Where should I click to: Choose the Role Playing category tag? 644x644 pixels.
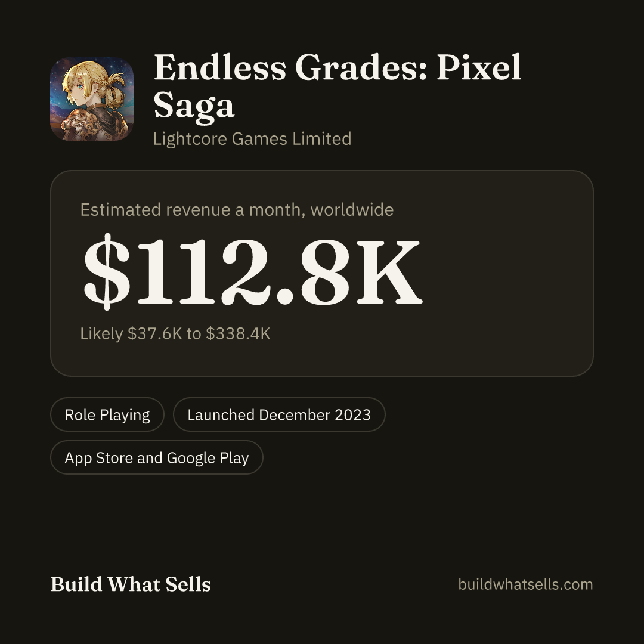coord(107,414)
